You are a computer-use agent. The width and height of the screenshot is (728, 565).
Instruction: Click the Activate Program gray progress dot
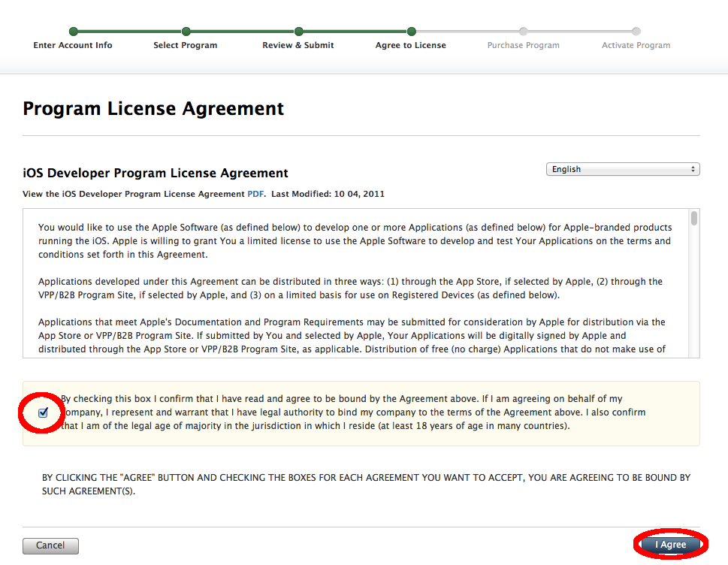[636, 32]
